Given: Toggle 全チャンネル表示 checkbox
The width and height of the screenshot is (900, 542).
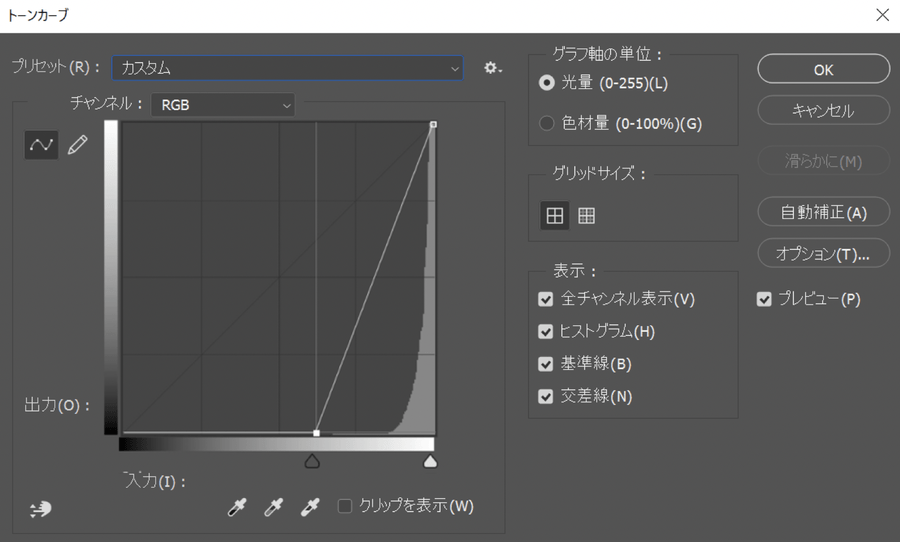Looking at the screenshot, I should 545,299.
